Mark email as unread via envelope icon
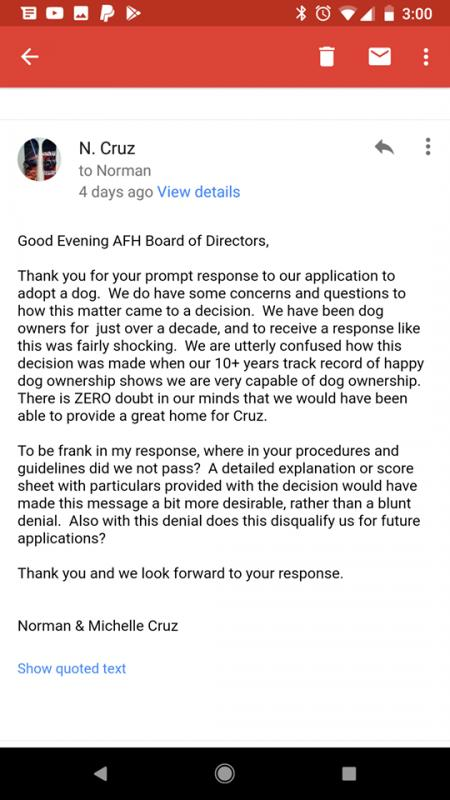This screenshot has height=800, width=450. 380,57
